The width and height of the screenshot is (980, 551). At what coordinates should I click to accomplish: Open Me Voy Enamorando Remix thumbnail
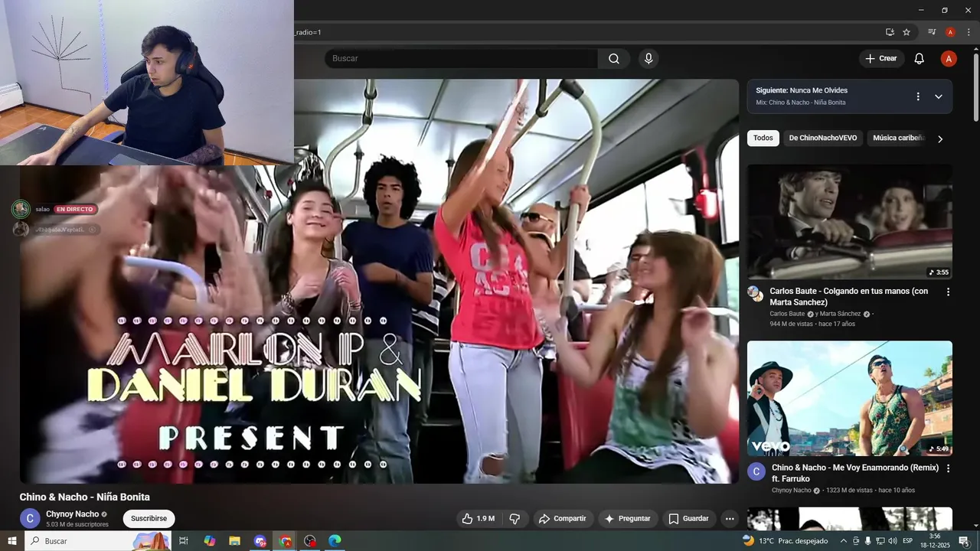(x=850, y=399)
